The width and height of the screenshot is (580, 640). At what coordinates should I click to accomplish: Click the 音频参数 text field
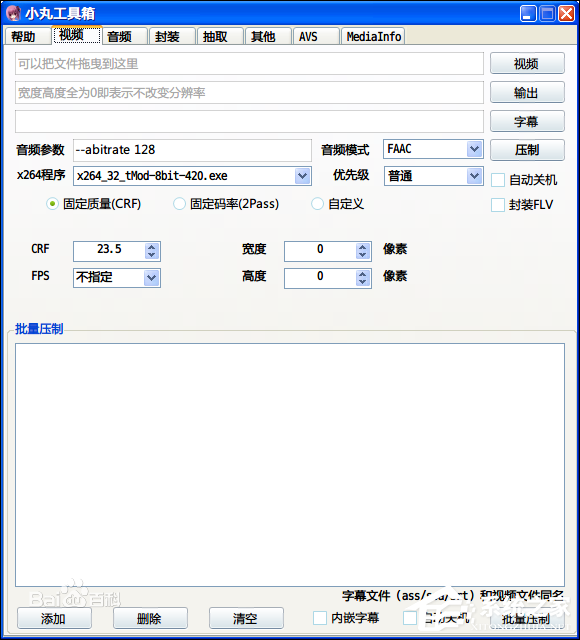coord(192,150)
